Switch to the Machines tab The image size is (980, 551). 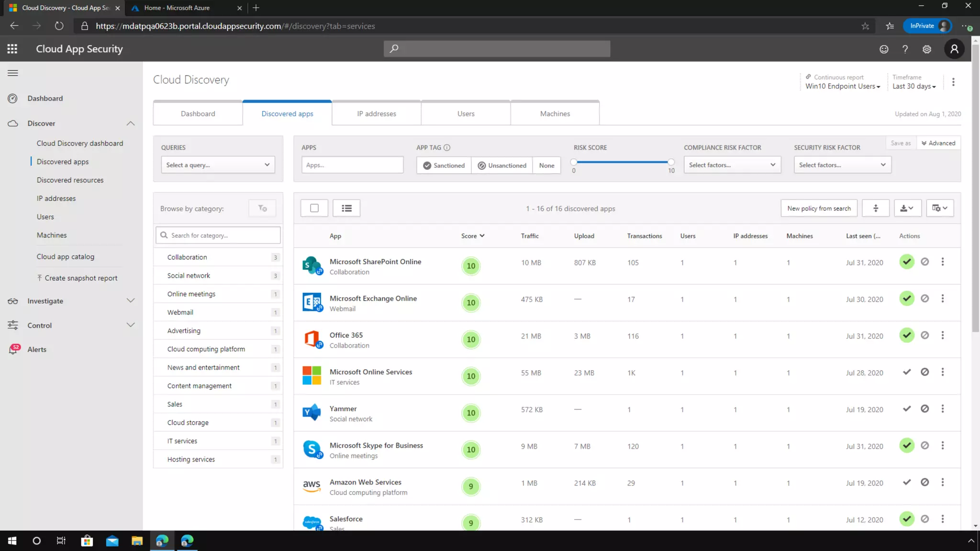[555, 114]
